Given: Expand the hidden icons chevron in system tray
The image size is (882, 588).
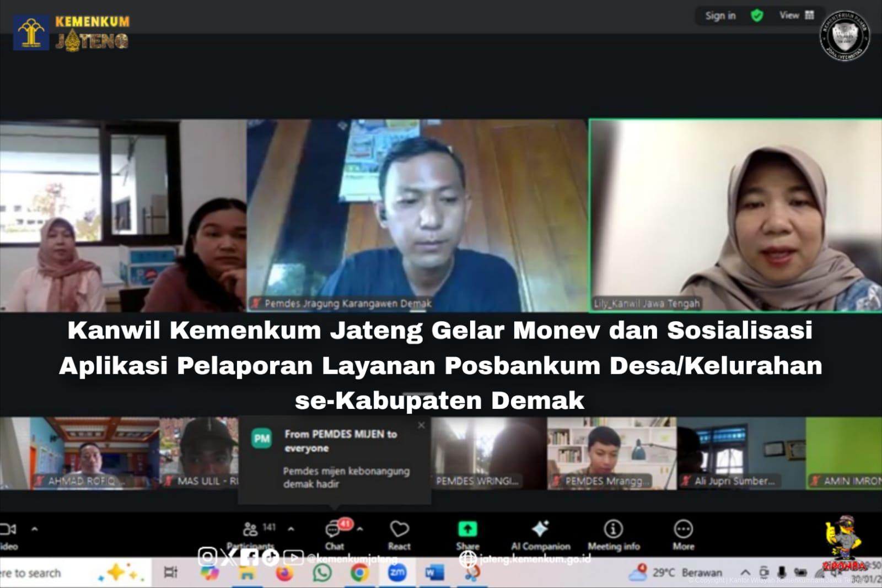Looking at the screenshot, I should point(745,572).
